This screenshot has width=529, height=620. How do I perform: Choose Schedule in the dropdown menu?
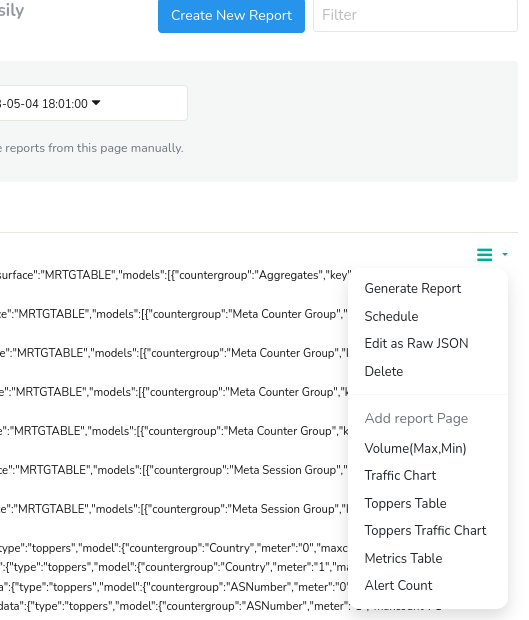coord(391,316)
